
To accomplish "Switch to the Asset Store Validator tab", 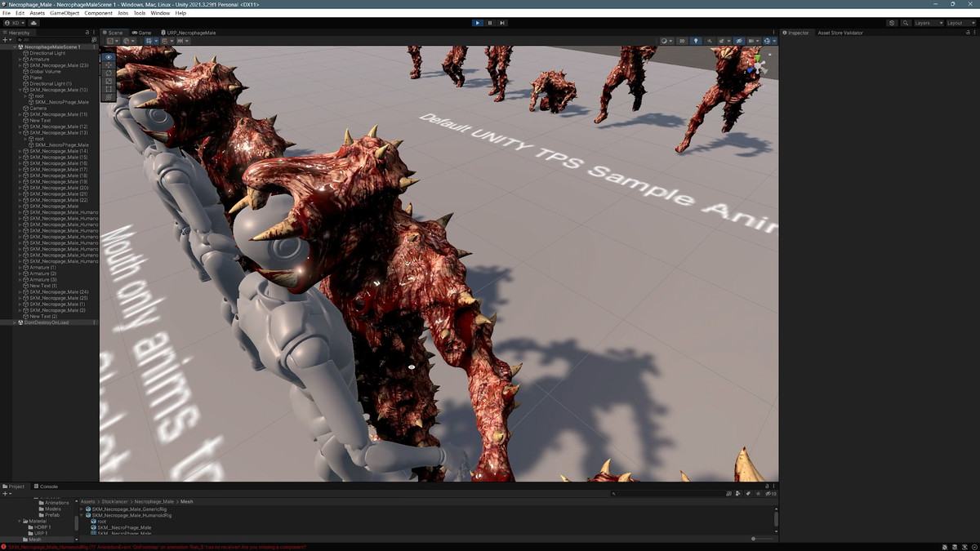I will click(840, 33).
